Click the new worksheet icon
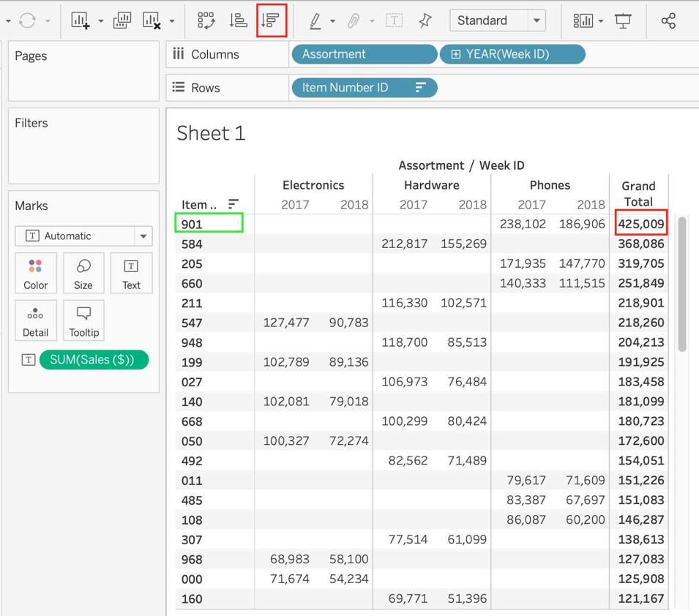 (80, 20)
